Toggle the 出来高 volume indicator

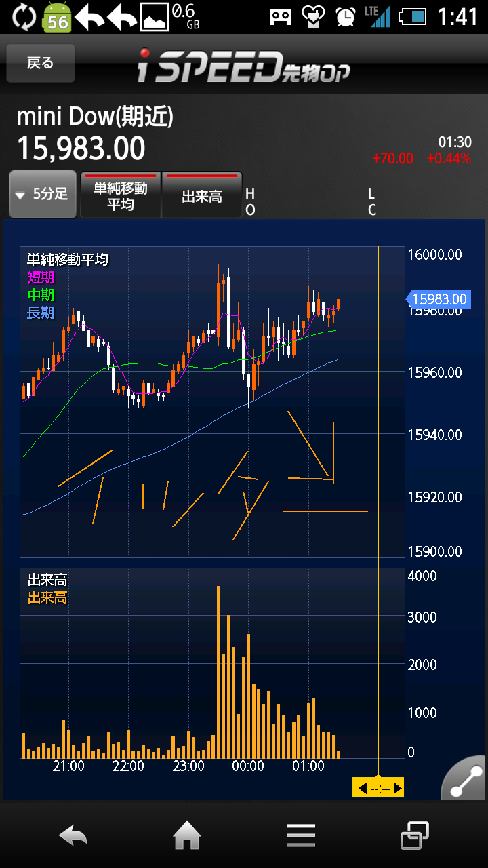[x=202, y=195]
